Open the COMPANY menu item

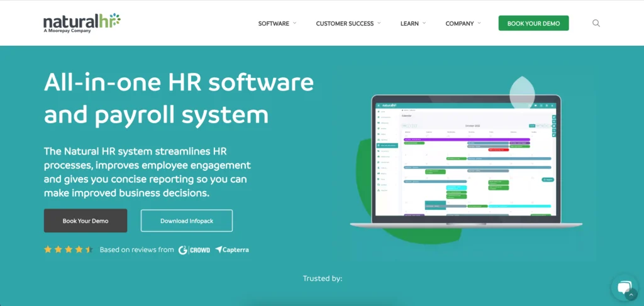(x=460, y=23)
